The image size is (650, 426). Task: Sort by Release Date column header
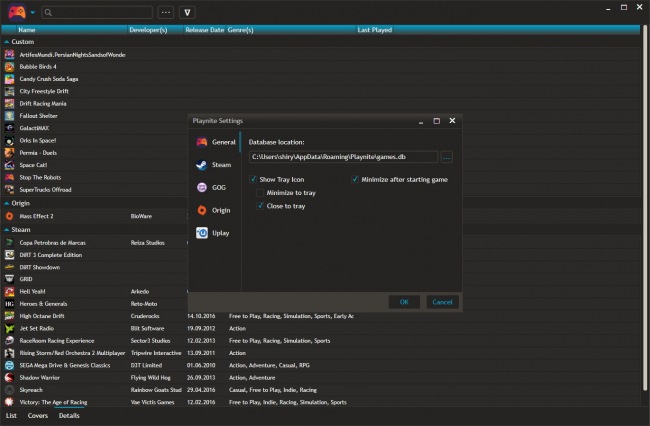[x=204, y=30]
